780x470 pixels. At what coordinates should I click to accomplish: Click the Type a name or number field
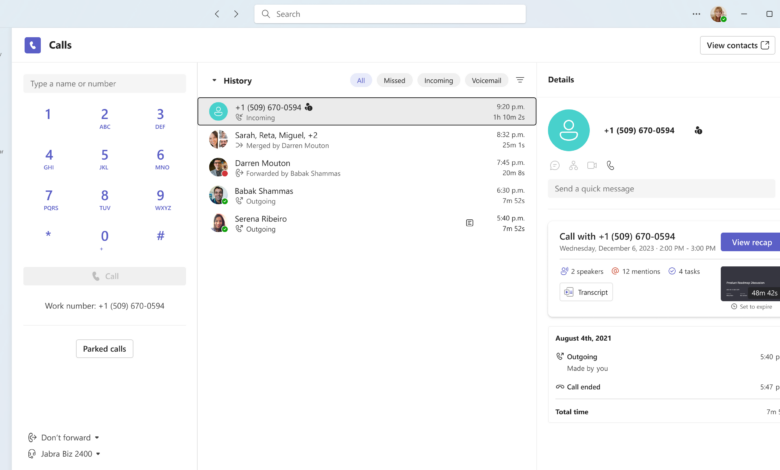tap(104, 84)
